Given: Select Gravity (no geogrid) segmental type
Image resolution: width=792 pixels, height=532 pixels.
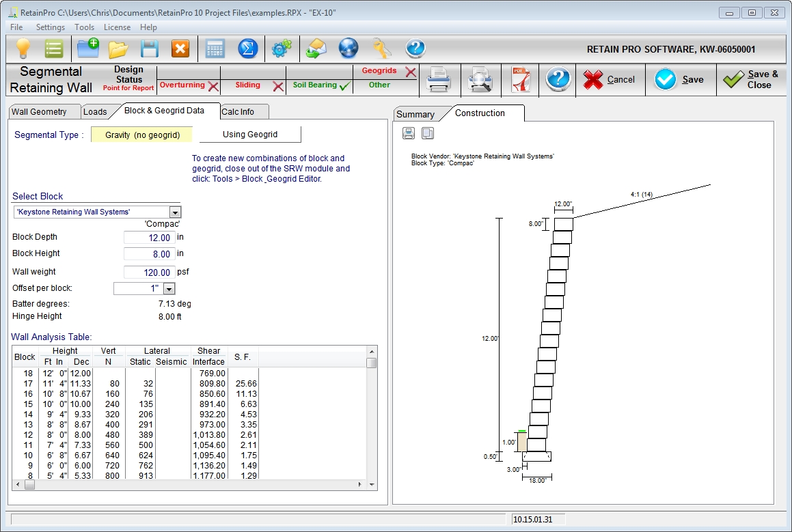Looking at the screenshot, I should click(x=142, y=135).
